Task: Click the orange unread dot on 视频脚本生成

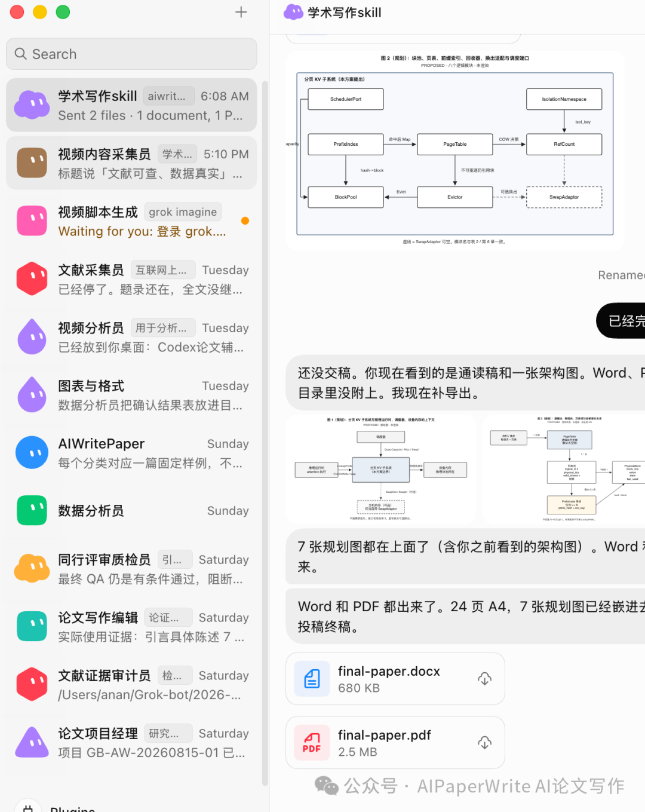Action: [x=245, y=221]
